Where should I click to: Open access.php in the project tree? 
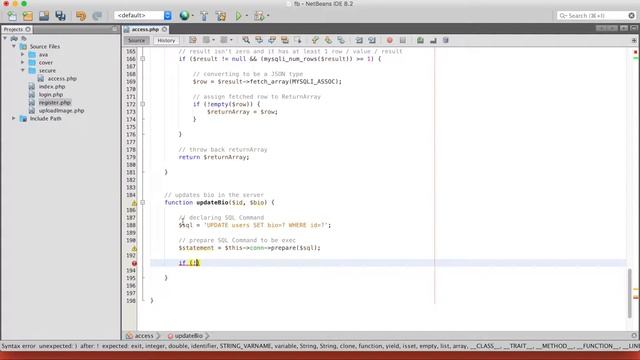[x=62, y=78]
